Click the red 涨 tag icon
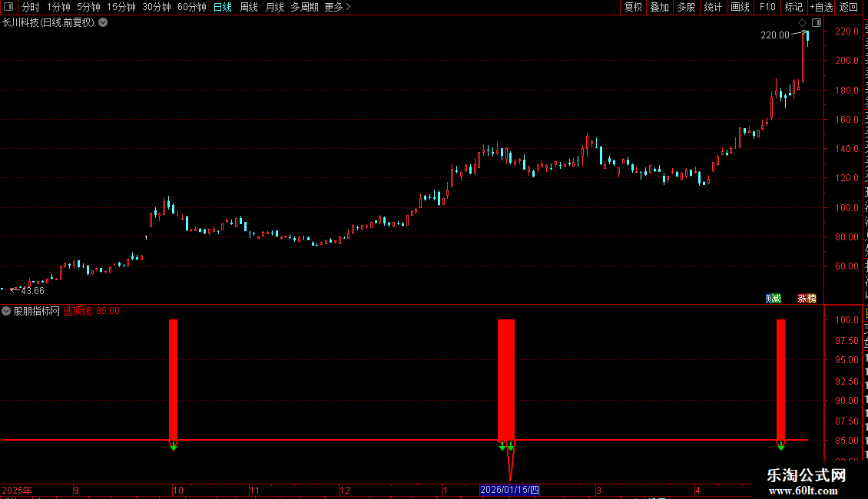Viewport: 868px width, 499px height. 802,298
